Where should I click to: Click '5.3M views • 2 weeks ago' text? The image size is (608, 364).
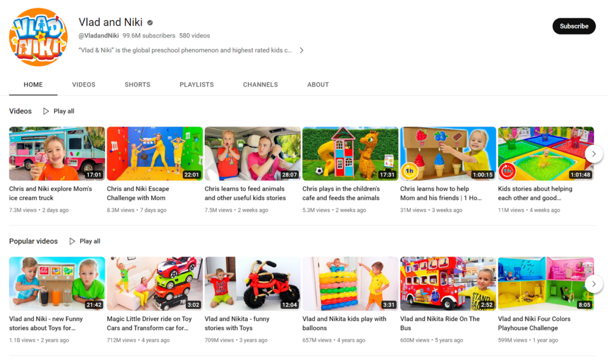(x=334, y=210)
